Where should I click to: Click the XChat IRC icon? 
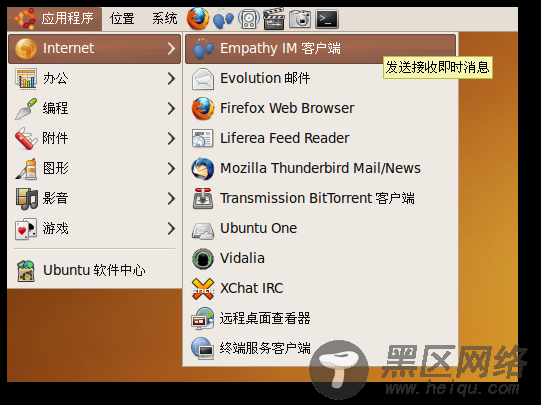[x=203, y=288]
